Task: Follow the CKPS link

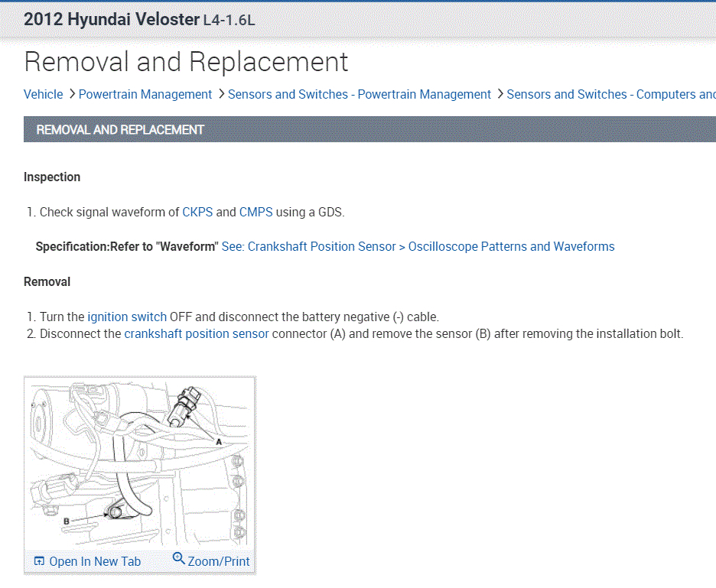Action: pos(197,213)
